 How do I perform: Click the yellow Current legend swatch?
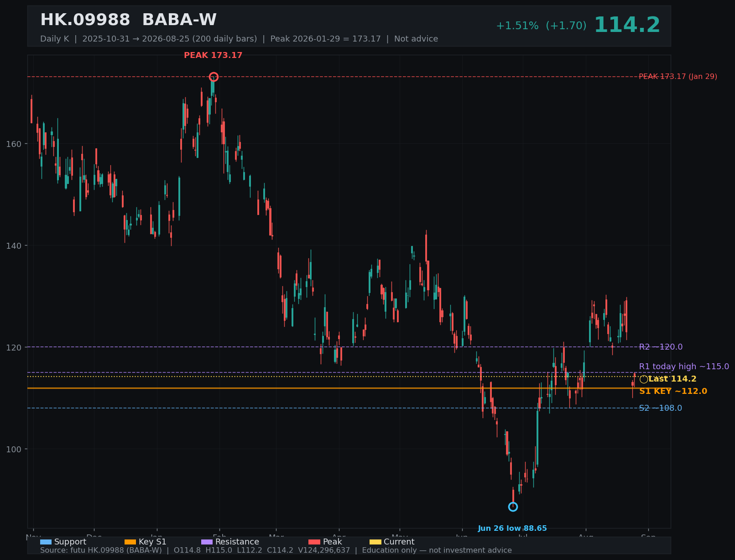[x=375, y=542]
